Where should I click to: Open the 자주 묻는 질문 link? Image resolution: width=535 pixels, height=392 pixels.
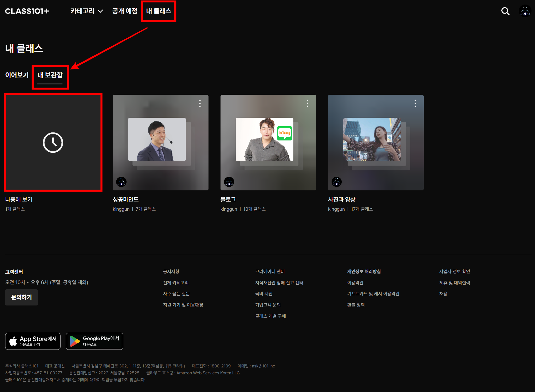(x=176, y=293)
